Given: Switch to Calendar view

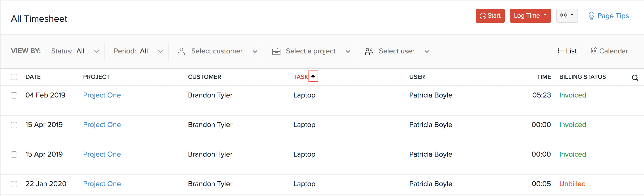Looking at the screenshot, I should tap(609, 51).
